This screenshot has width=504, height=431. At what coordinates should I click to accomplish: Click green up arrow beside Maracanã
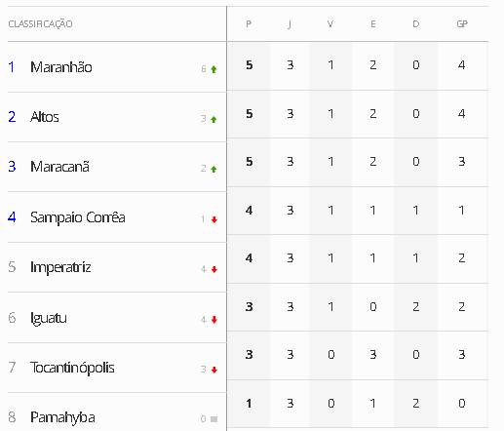click(213, 170)
